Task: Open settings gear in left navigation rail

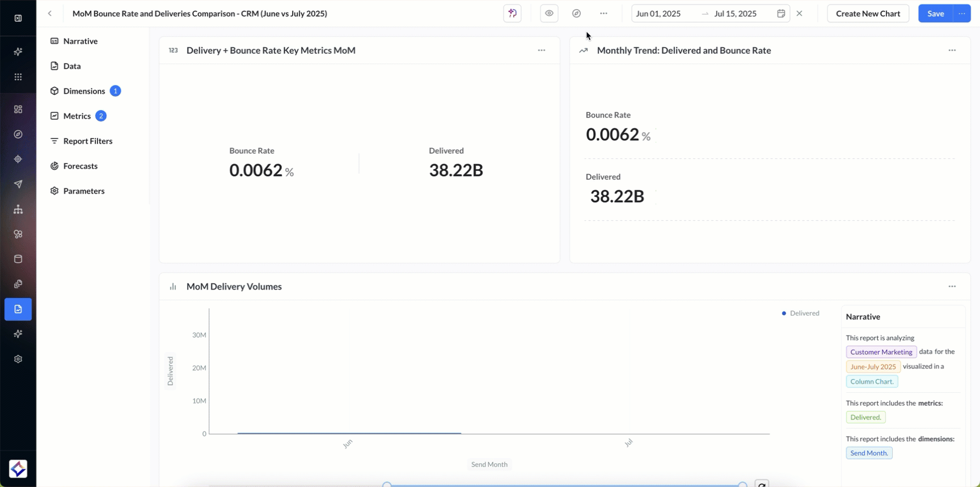Action: coord(18,359)
